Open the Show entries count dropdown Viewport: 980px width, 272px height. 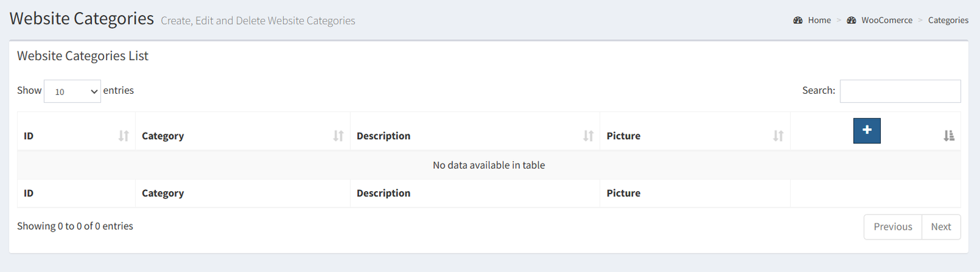[x=72, y=91]
